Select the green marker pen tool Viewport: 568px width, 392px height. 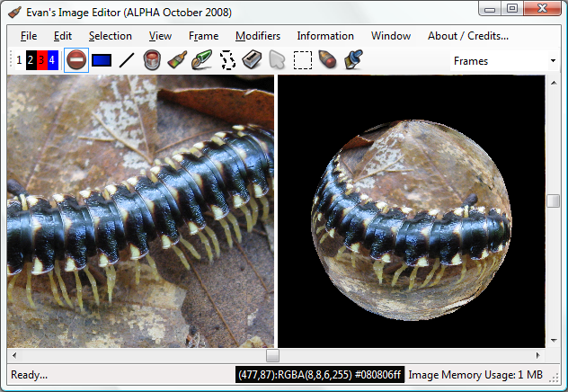[202, 59]
